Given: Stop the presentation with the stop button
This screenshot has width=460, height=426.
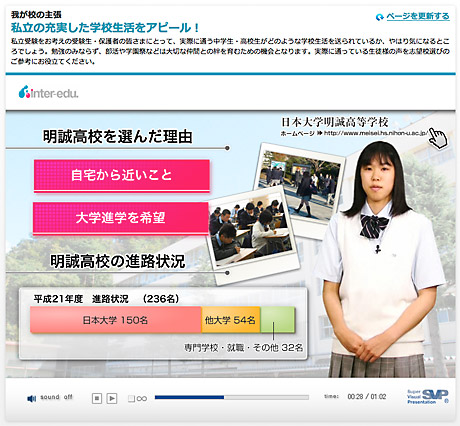Looking at the screenshot, I should 97,398.
